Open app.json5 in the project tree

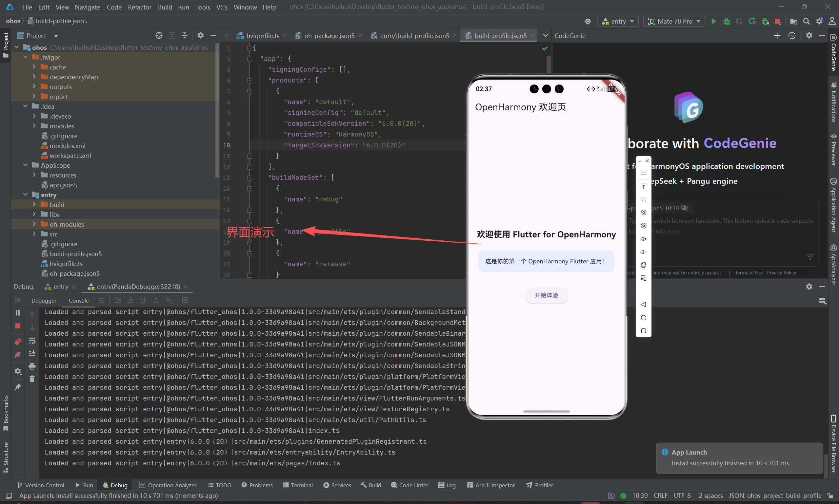(63, 185)
